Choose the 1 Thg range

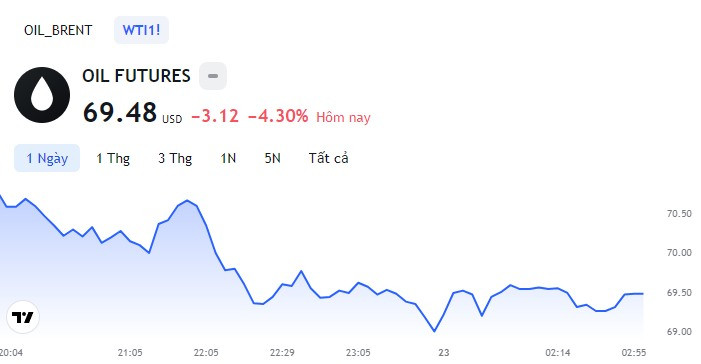[x=113, y=158]
